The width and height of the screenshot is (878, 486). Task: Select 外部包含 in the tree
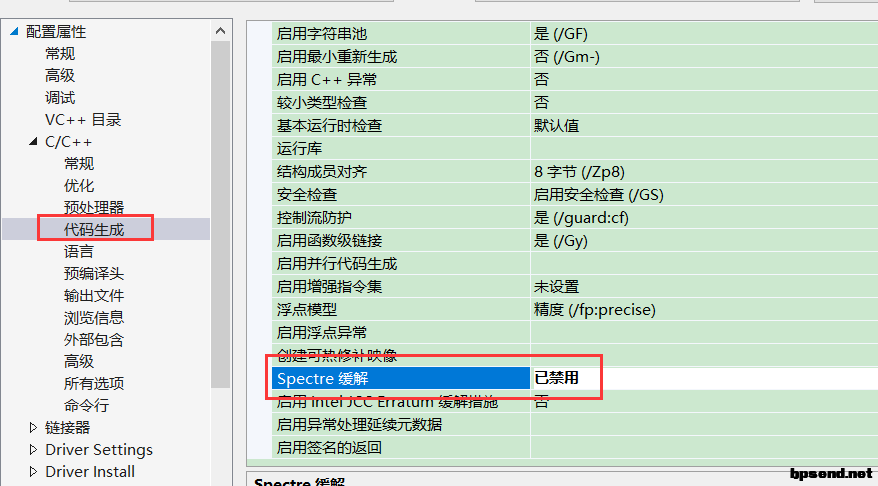click(x=94, y=339)
